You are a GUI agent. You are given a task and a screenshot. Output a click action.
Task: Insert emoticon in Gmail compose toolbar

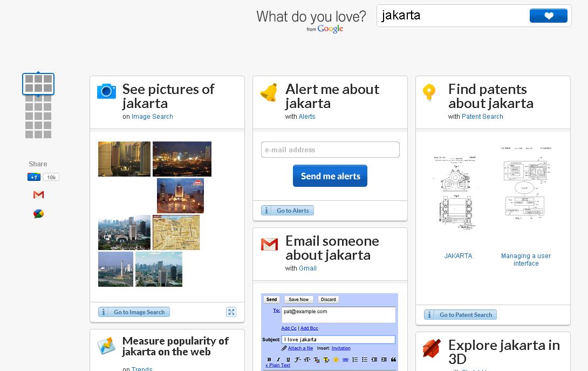point(336,360)
